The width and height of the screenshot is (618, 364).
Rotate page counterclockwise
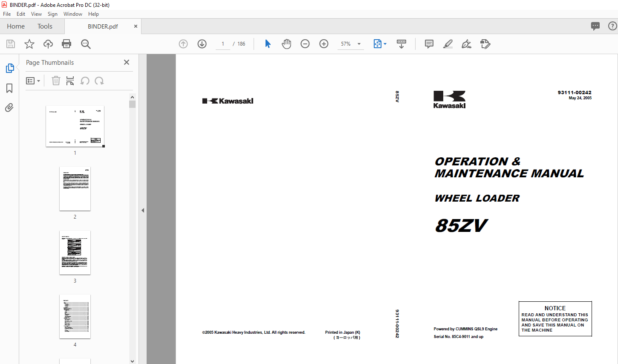pyautogui.click(x=85, y=81)
